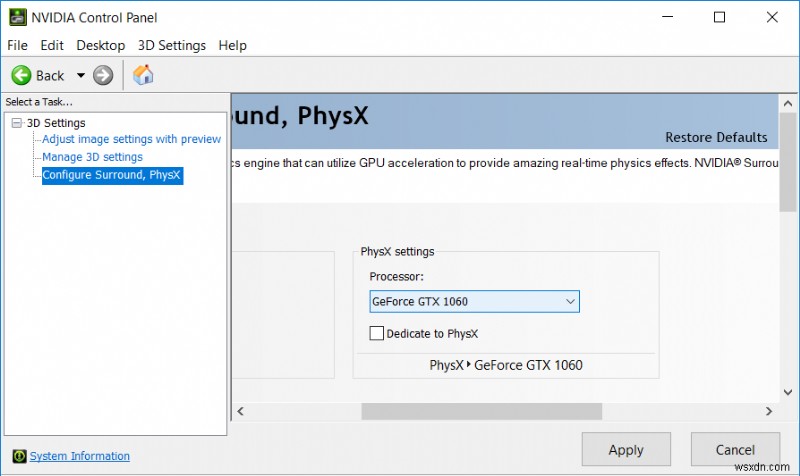Viewport: 800px width, 476px height.
Task: Open the 3D Settings menu
Action: pyautogui.click(x=172, y=45)
